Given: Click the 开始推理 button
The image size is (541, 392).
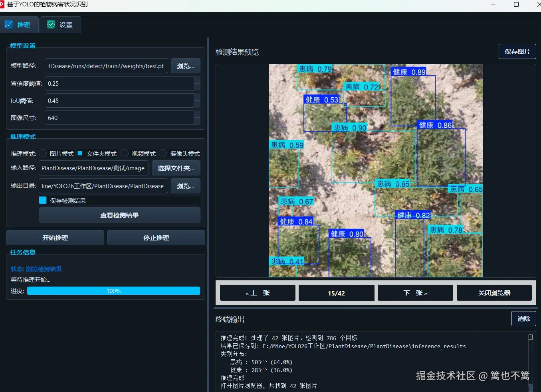Looking at the screenshot, I should 55,237.
